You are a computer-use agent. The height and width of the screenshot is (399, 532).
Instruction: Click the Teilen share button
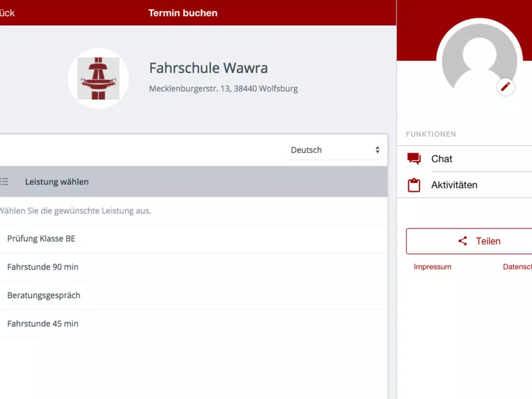point(469,241)
